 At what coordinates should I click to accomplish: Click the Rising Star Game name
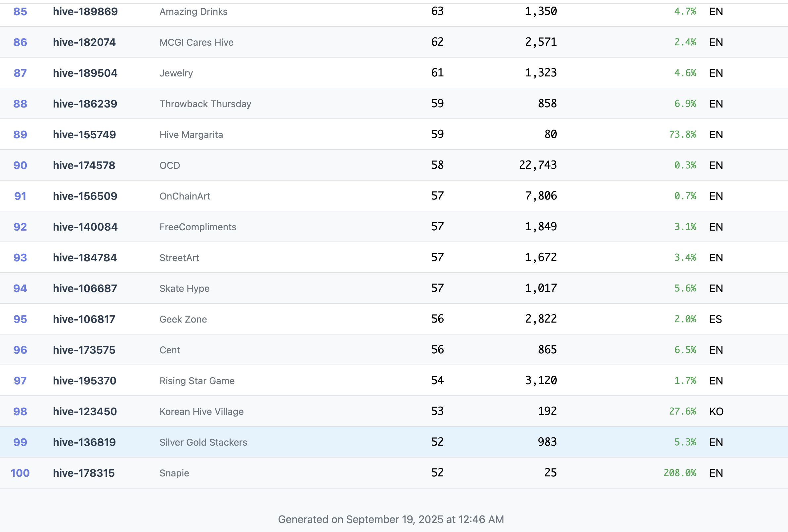coord(197,381)
